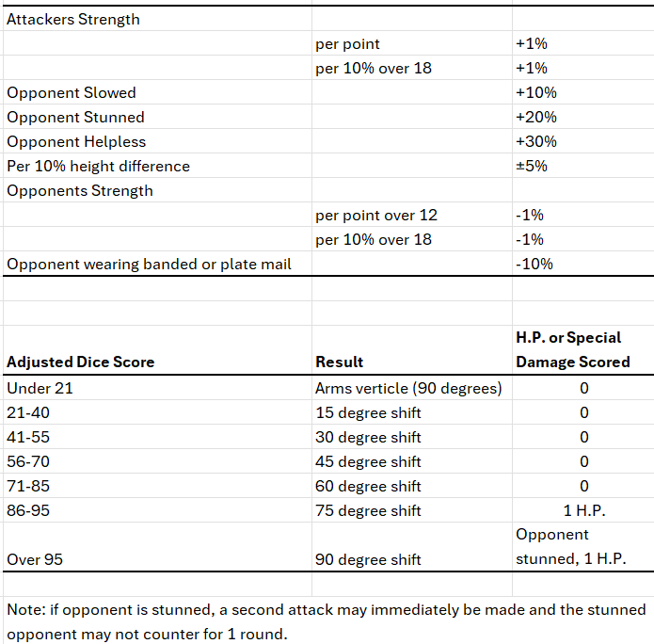Image resolution: width=654 pixels, height=644 pixels.
Task: Select the "+30%" modifier cell
Action: 536,142
